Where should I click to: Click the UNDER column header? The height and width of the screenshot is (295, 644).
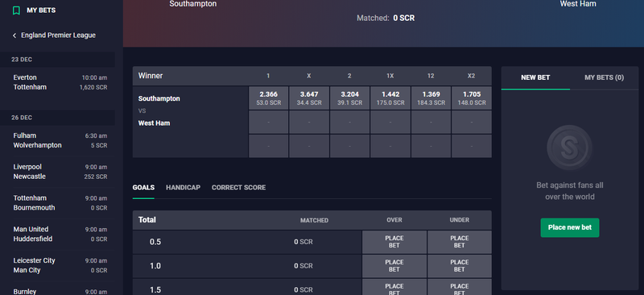459,220
